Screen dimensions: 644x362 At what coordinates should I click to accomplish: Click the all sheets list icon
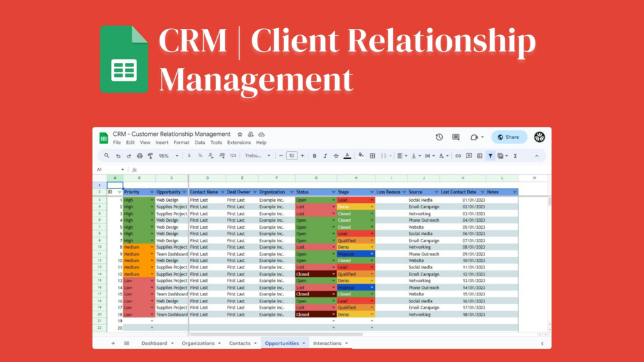pos(126,343)
